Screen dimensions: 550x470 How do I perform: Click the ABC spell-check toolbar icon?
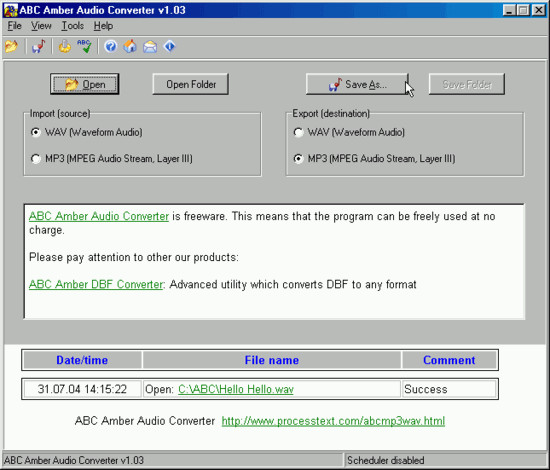(85, 46)
